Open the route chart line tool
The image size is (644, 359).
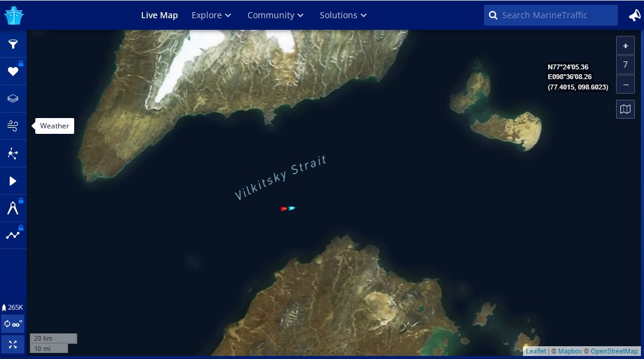[13, 235]
